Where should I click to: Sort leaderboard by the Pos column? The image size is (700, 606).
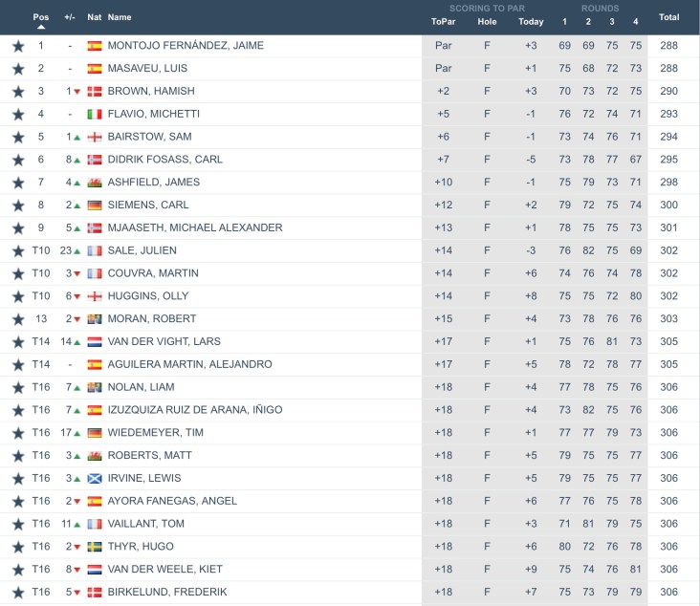(40, 17)
